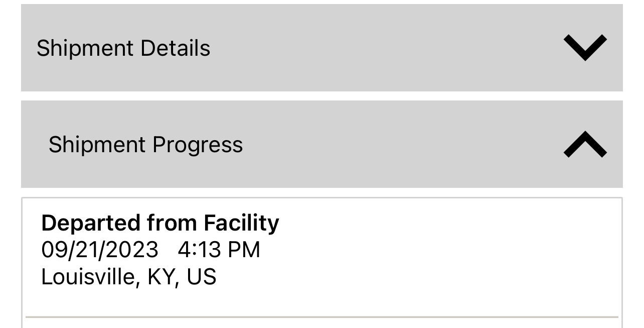Click the word Louisville in the location
The image size is (644, 328).
(87, 277)
